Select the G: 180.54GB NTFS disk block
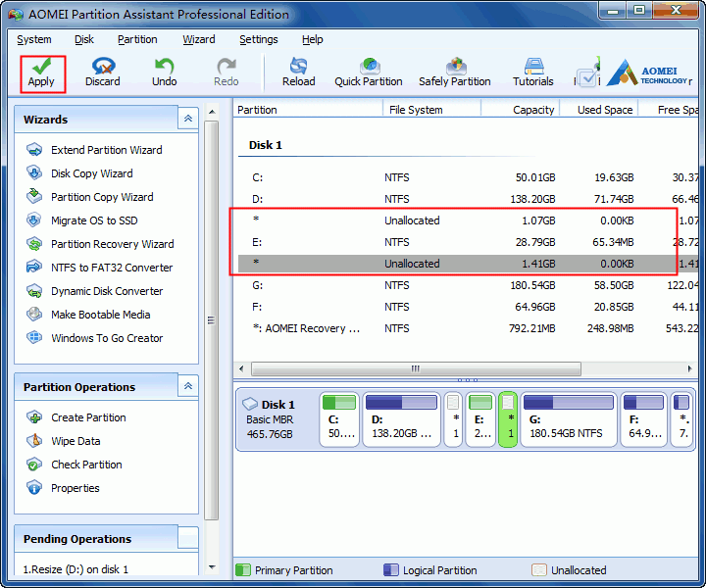Screen dimensions: 706x588 click(x=569, y=420)
